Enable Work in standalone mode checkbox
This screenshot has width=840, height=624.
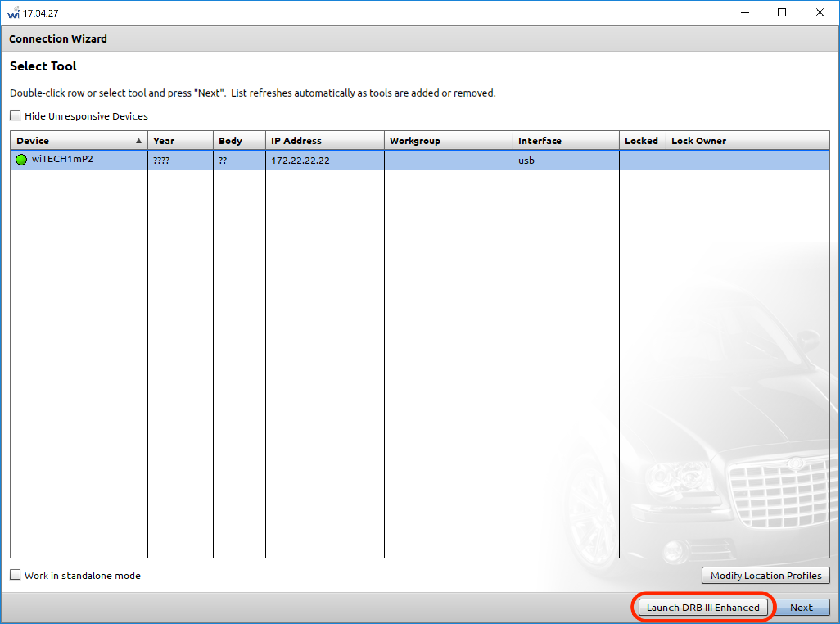15,575
